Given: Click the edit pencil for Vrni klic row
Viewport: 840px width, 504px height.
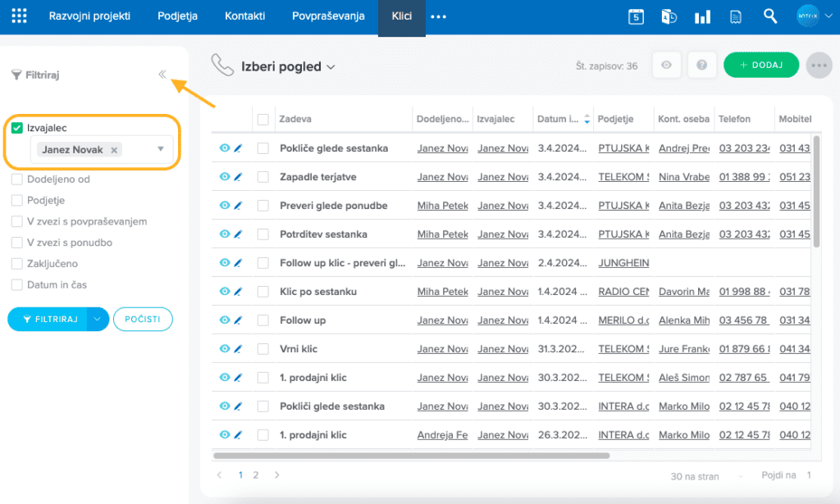Looking at the screenshot, I should [238, 349].
